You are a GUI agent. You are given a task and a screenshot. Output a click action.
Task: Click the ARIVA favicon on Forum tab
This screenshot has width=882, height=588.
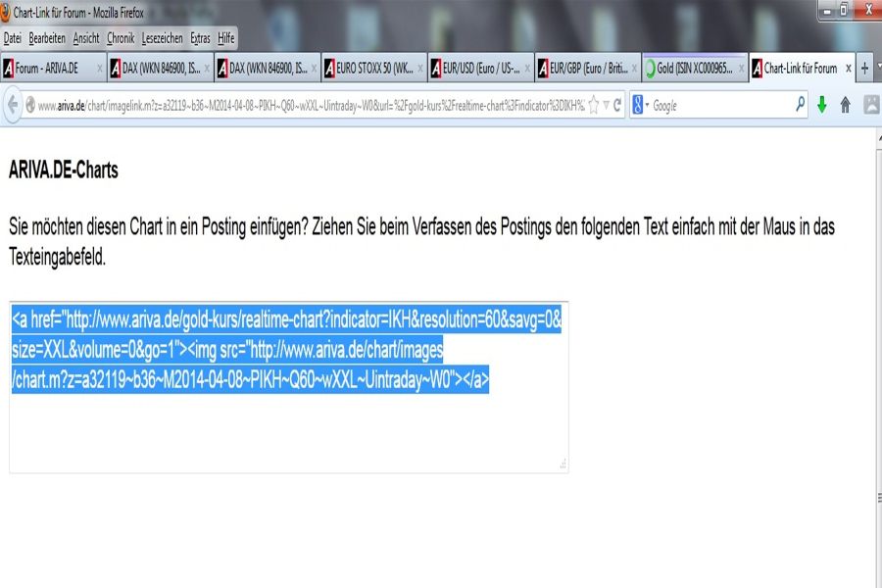pyautogui.click(x=9, y=69)
